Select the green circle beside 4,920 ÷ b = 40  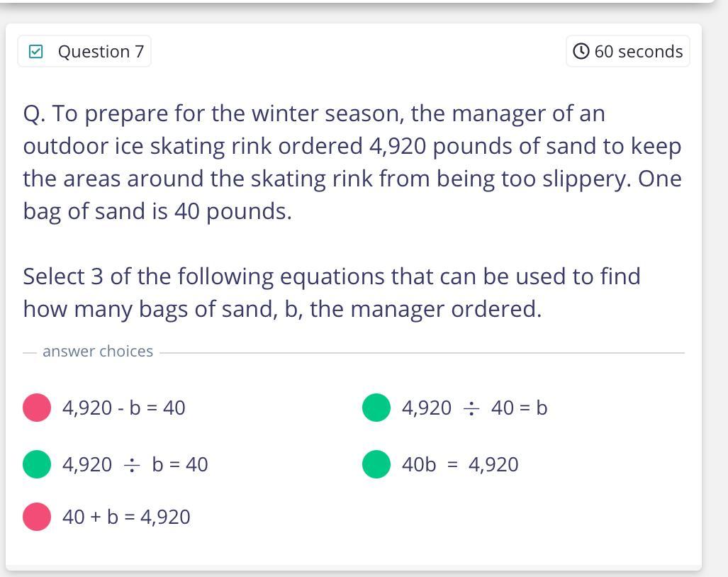point(37,464)
